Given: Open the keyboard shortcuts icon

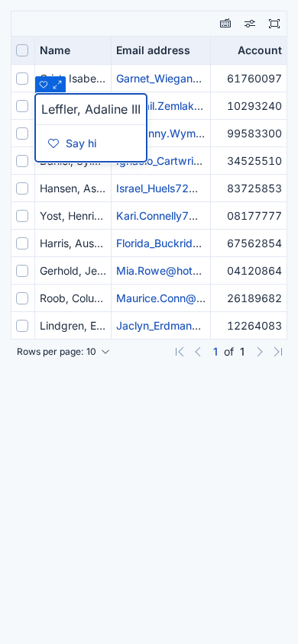Looking at the screenshot, I should [225, 24].
